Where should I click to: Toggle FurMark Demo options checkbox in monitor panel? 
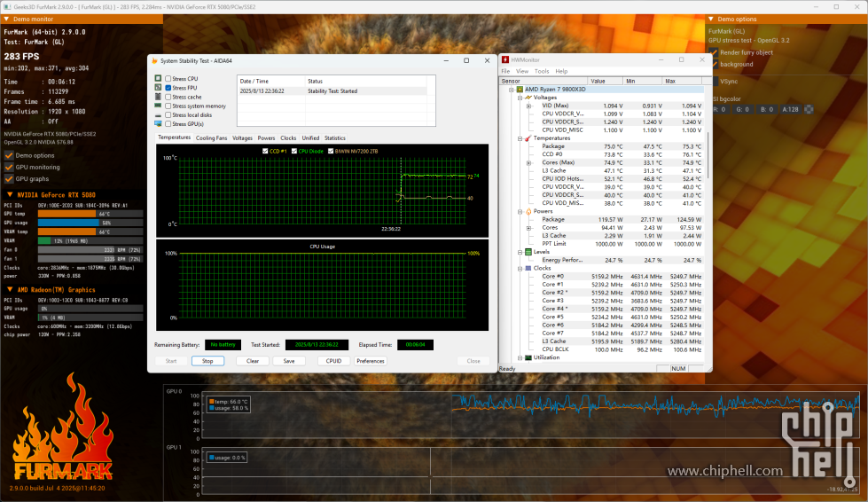(x=9, y=155)
